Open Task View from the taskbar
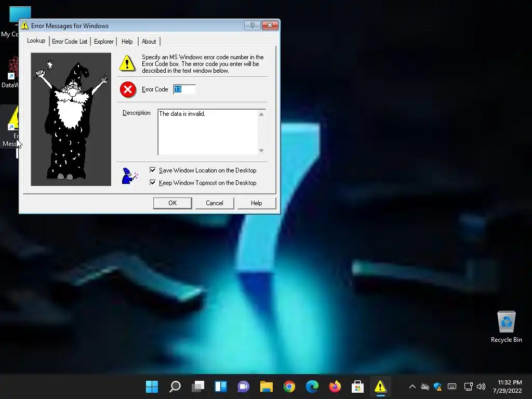The image size is (532, 399). tap(198, 387)
